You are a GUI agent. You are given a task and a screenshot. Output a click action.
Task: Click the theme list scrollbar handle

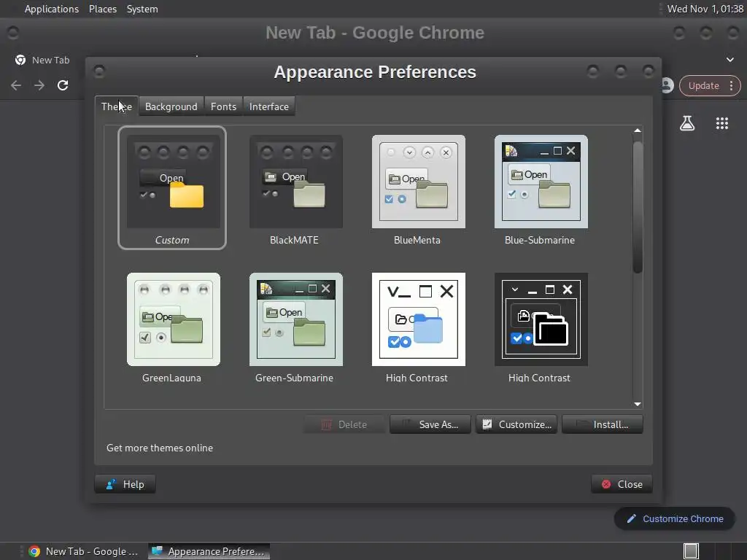pos(638,207)
